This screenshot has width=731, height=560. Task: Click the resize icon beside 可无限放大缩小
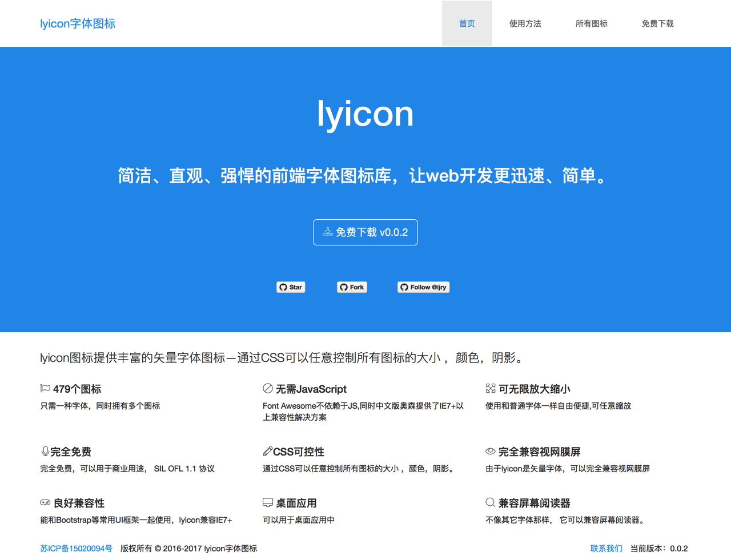coord(491,388)
